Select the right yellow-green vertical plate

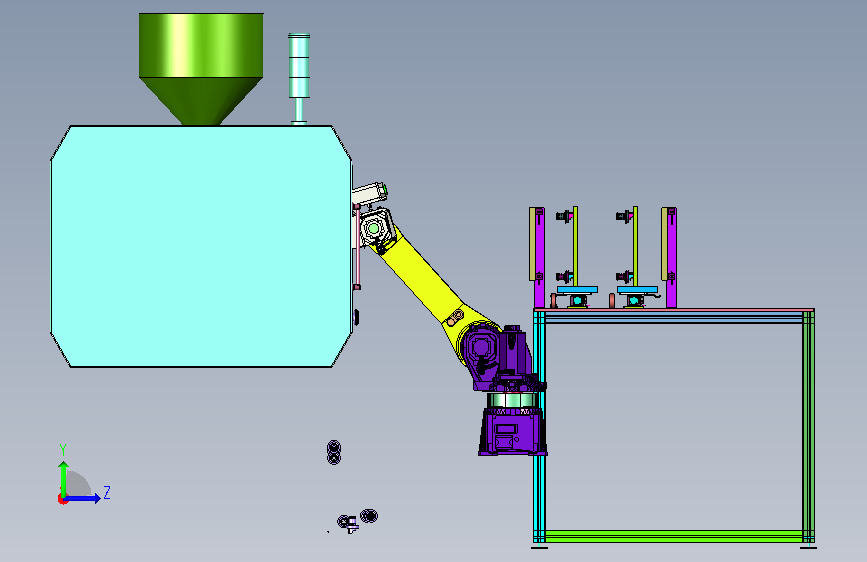tap(636, 246)
